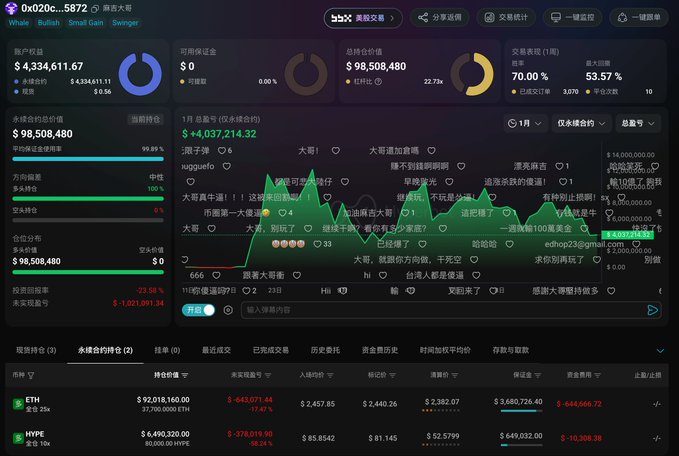Switch to 现货持仓 (3) tab
679x456 pixels.
[36, 350]
